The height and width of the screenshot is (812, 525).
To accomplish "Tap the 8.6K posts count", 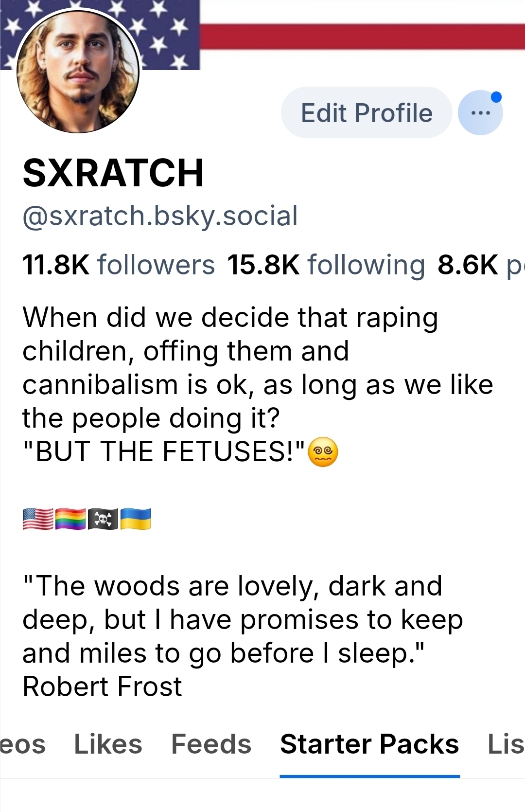I will point(479,265).
